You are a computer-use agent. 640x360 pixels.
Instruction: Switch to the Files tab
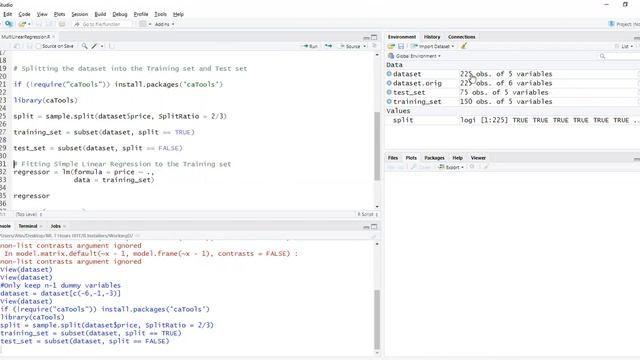click(x=393, y=158)
